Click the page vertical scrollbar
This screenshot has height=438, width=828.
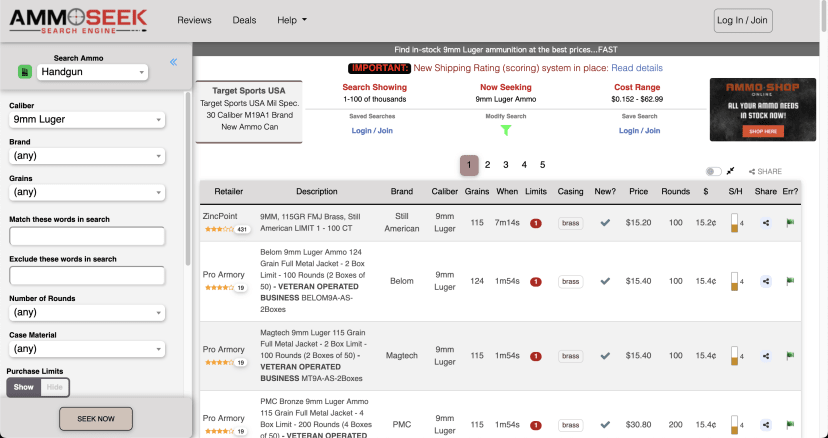point(825,16)
